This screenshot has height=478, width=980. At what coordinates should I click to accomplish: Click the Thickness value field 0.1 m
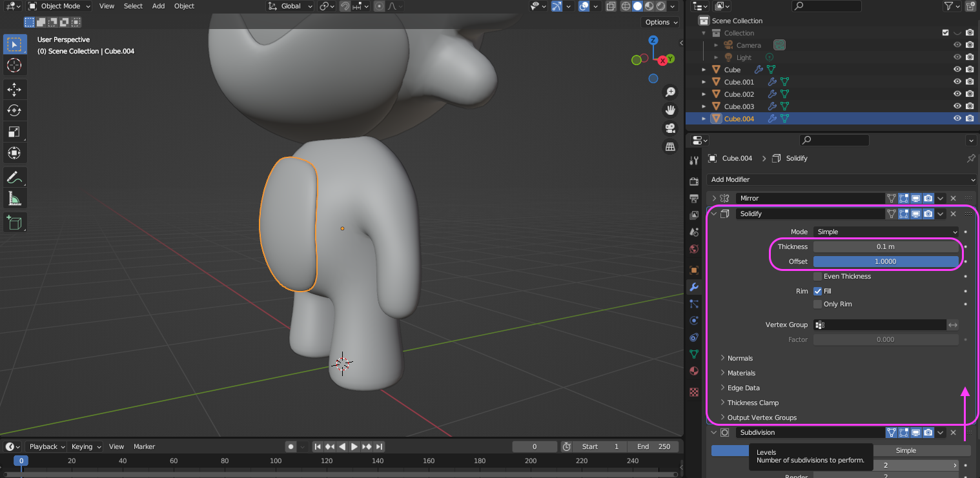click(x=886, y=246)
